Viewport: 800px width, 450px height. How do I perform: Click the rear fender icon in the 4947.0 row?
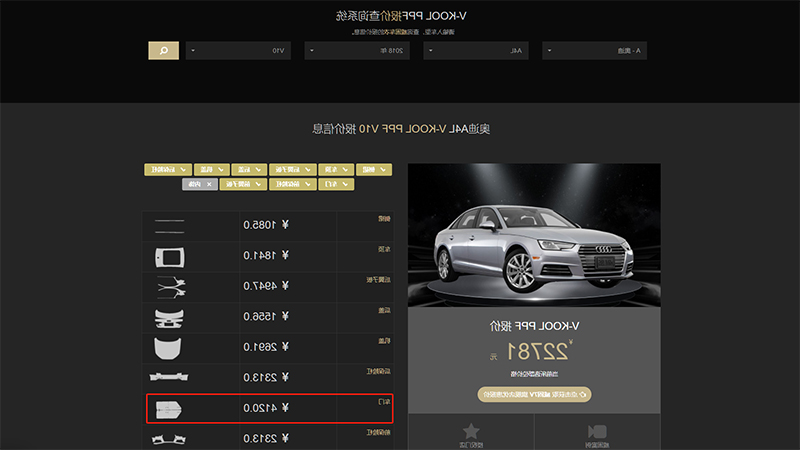tap(171, 287)
